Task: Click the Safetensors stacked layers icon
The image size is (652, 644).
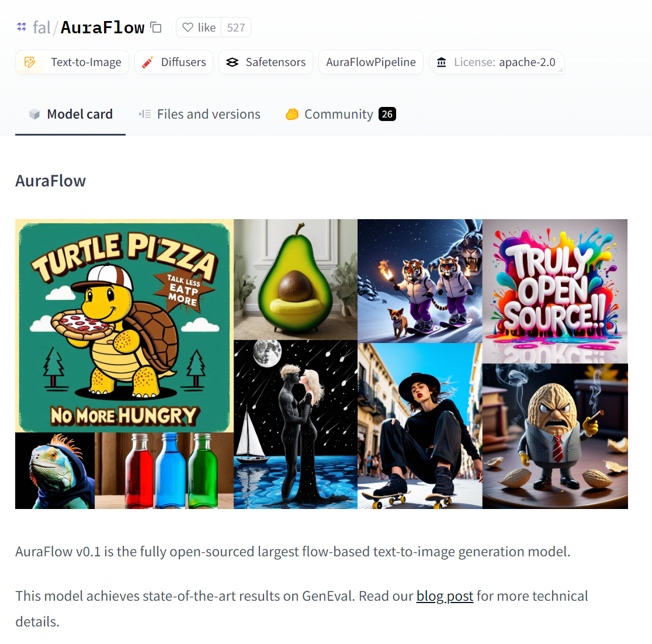Action: [x=232, y=62]
